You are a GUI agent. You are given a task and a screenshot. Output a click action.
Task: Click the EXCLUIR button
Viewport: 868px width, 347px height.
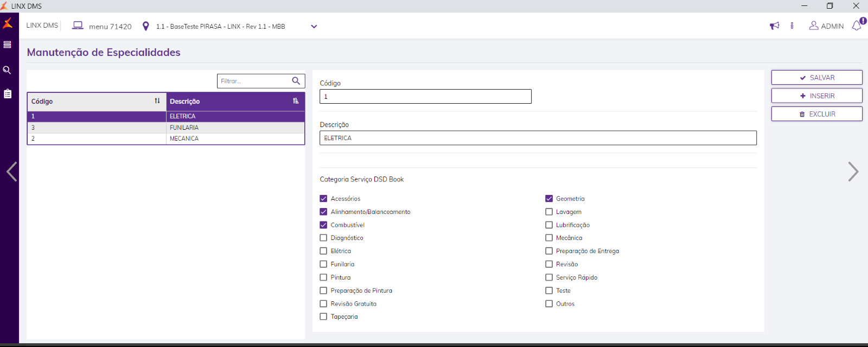(816, 114)
